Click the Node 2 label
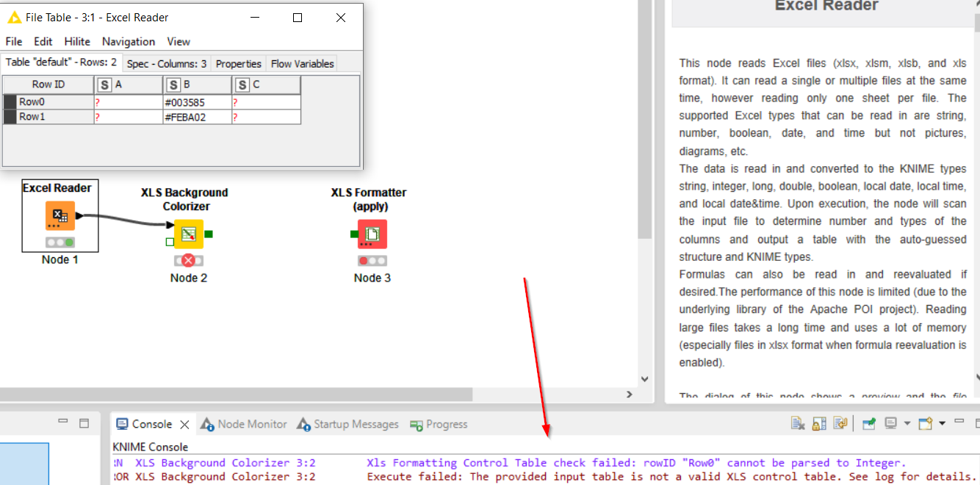The width and height of the screenshot is (980, 485). 189,278
